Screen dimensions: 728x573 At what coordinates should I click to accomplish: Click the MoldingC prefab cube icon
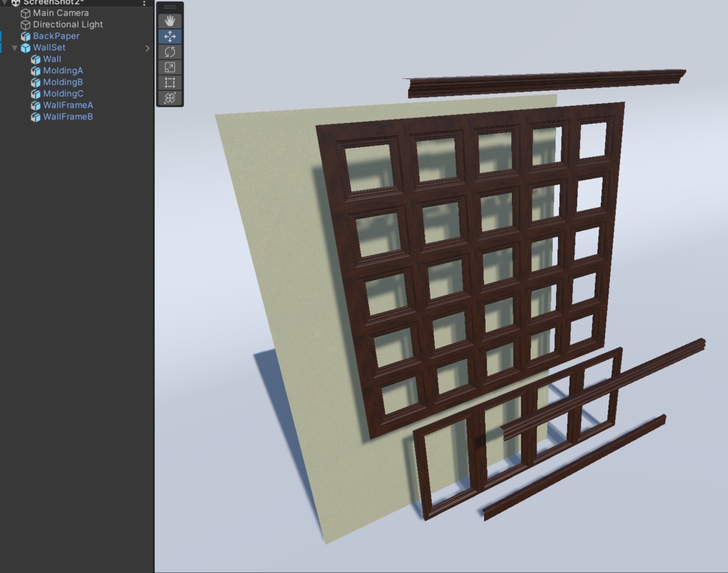36,95
